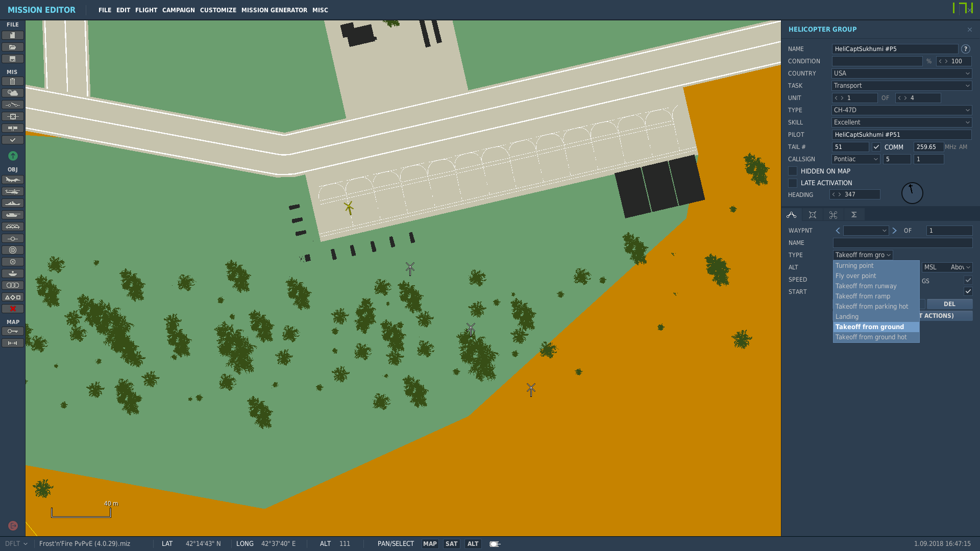Toggle the battery icon in status bar

[495, 544]
